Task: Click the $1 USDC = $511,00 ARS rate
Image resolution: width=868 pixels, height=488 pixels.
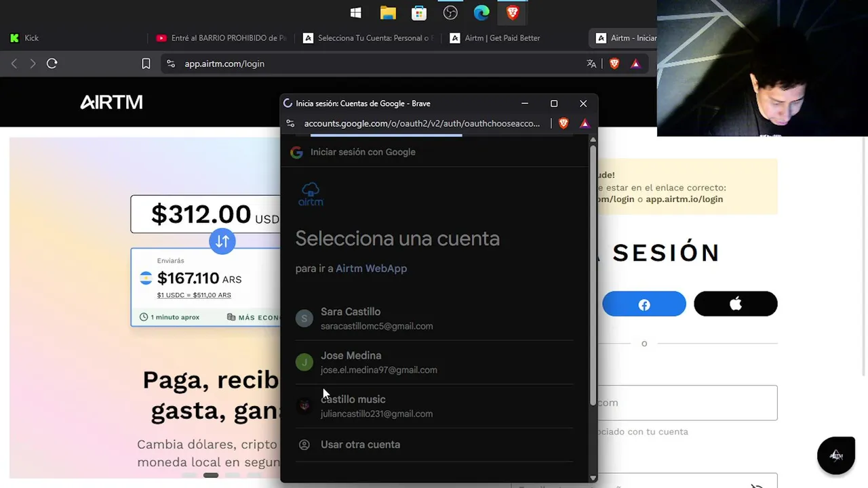Action: pyautogui.click(x=194, y=295)
